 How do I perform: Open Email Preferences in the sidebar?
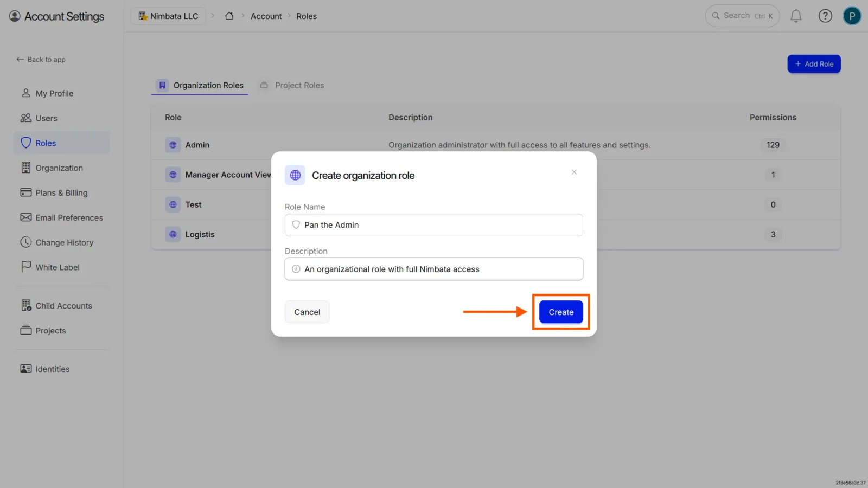62,217
